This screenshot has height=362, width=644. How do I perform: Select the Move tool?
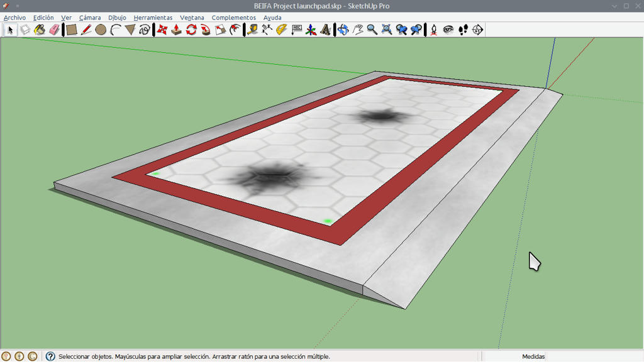pos(162,30)
